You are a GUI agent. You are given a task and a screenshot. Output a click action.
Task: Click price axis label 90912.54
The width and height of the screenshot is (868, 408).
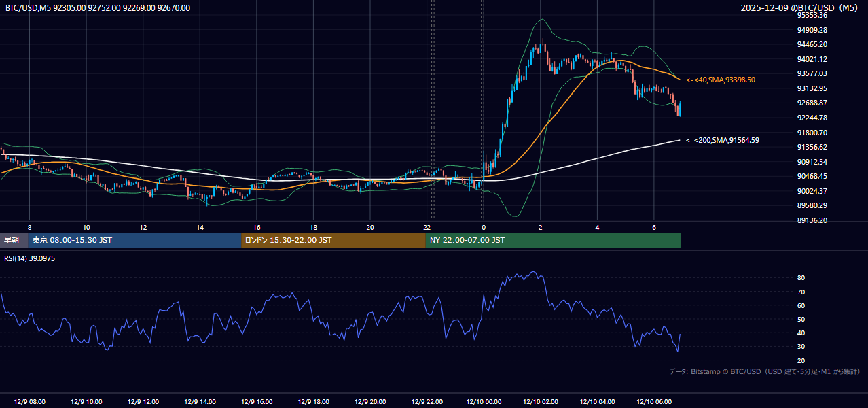[x=812, y=162]
